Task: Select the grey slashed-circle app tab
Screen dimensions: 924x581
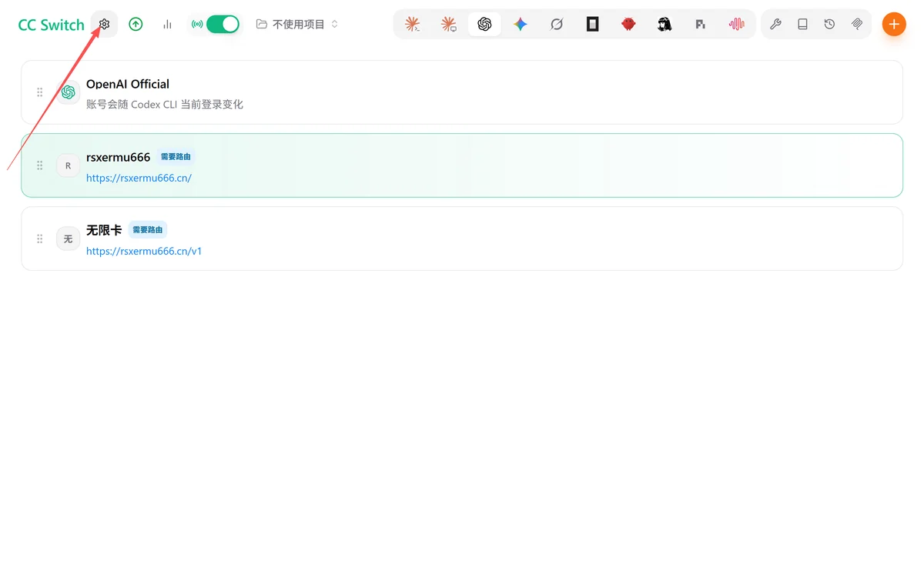Action: click(557, 24)
